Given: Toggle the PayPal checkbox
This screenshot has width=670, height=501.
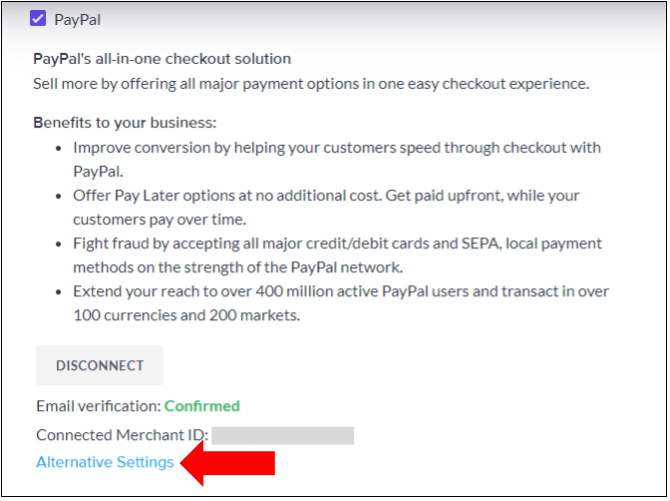Looking at the screenshot, I should 39,18.
